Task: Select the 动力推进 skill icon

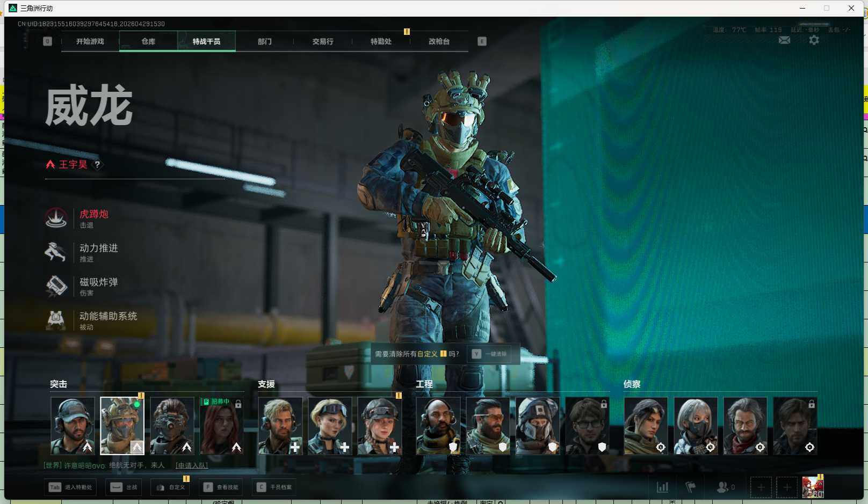Action: point(56,252)
